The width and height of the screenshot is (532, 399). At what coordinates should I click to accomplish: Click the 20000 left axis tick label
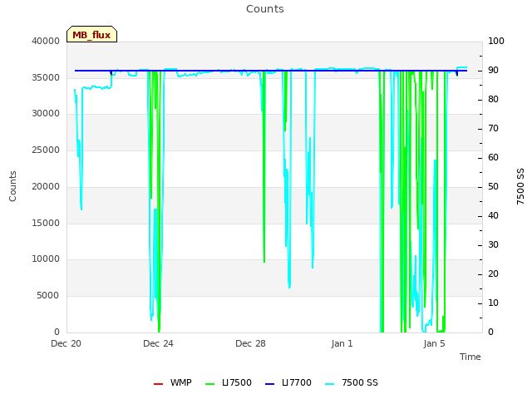pyautogui.click(x=46, y=186)
